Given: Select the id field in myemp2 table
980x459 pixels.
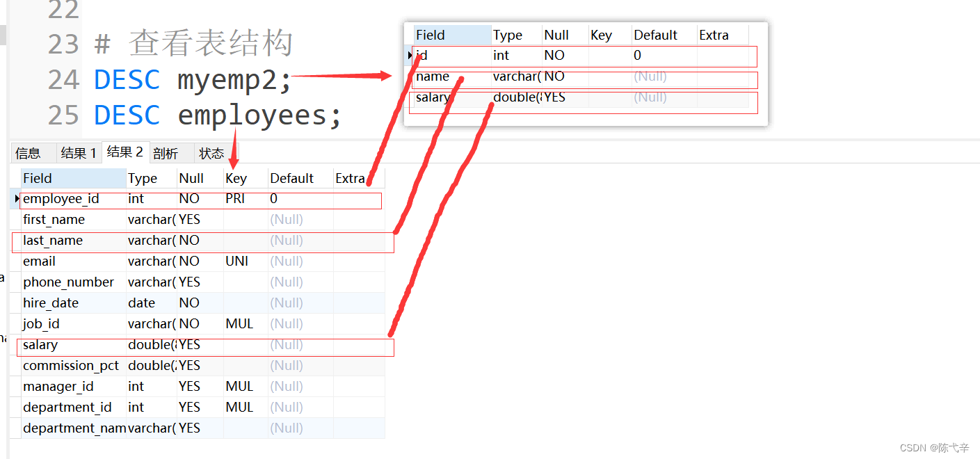Looking at the screenshot, I should pos(452,56).
